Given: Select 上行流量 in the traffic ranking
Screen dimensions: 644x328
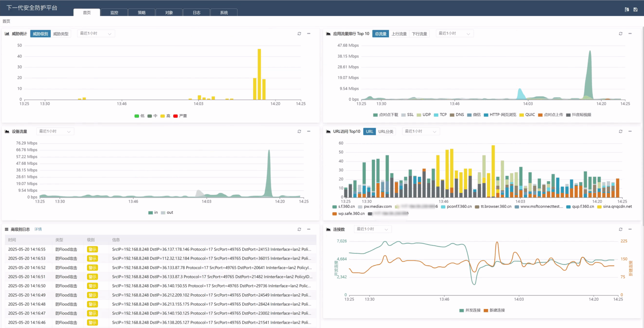Looking at the screenshot, I should [x=399, y=34].
